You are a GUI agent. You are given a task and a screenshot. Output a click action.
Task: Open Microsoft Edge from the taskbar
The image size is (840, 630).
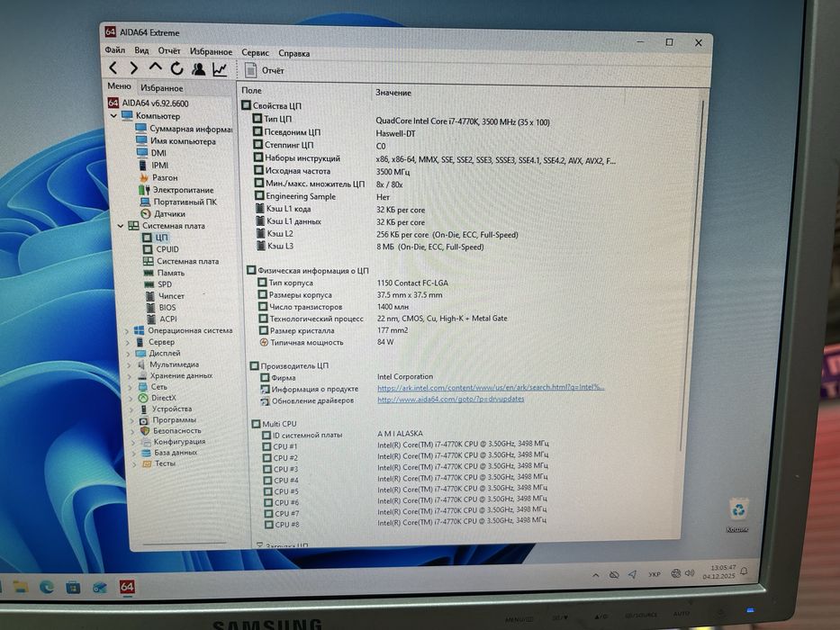(x=47, y=587)
